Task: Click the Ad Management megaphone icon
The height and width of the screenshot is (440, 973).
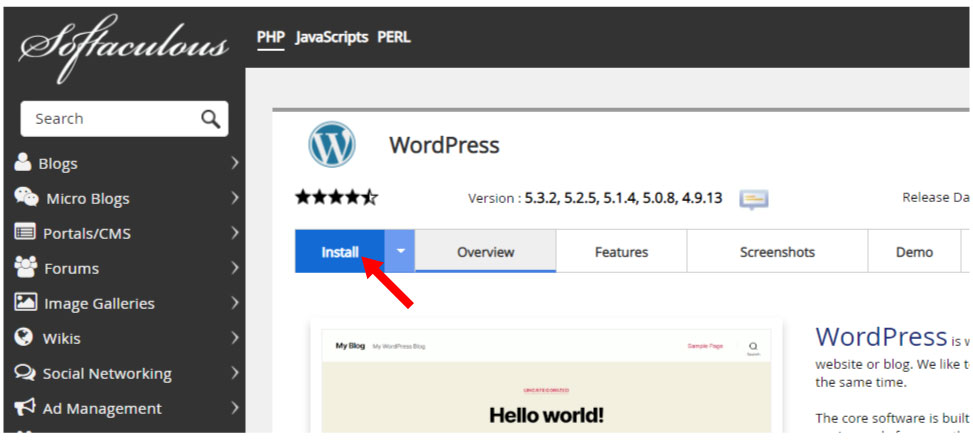Action: click(25, 407)
